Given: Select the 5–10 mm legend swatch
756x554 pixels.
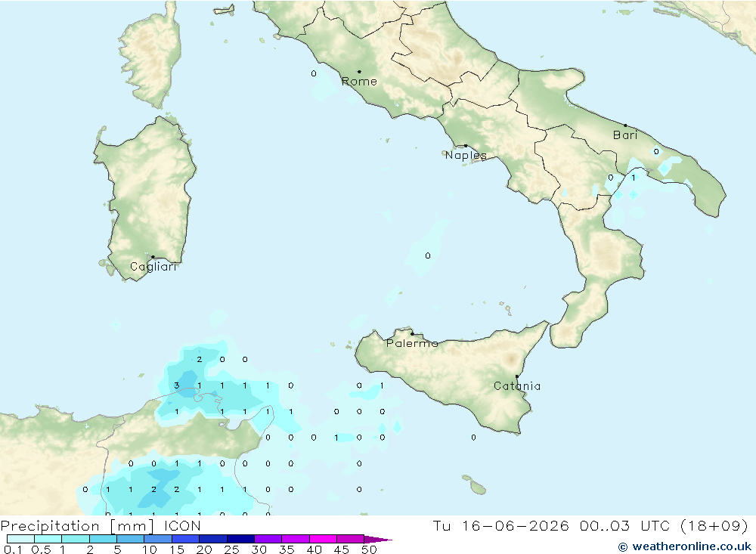Looking at the screenshot, I should pos(131,539).
